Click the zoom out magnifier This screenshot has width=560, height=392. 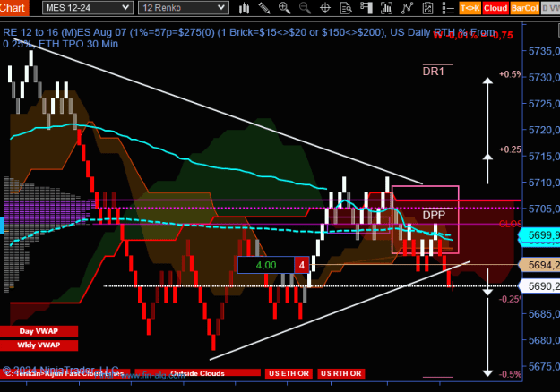305,8
